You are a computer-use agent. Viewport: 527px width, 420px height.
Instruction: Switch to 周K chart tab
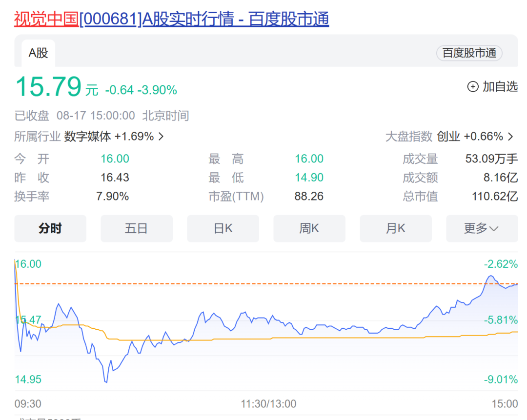click(309, 228)
